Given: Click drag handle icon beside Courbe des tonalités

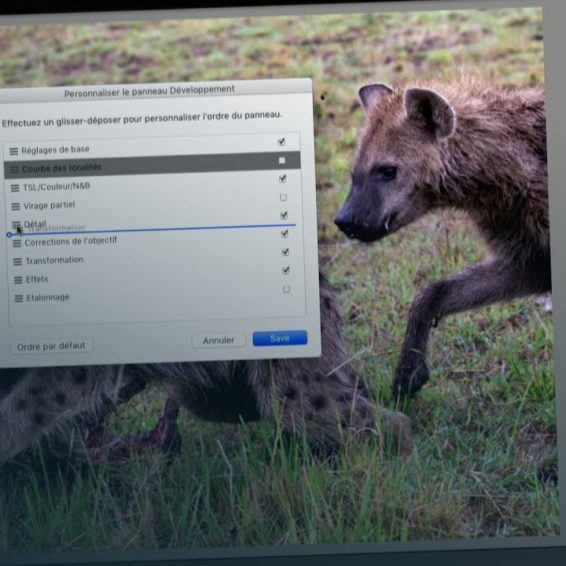Looking at the screenshot, I should (x=14, y=170).
